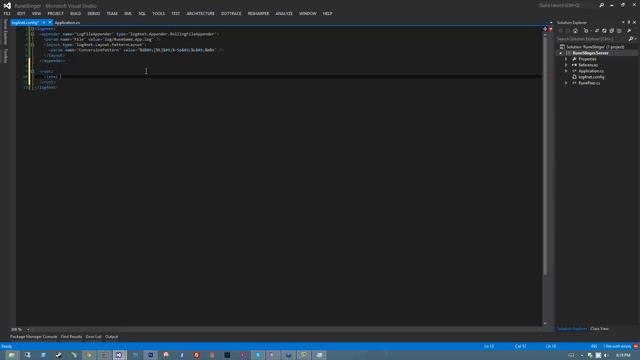Close the Solution Explorer panel
This screenshot has width=640, height=360.
click(x=634, y=22)
